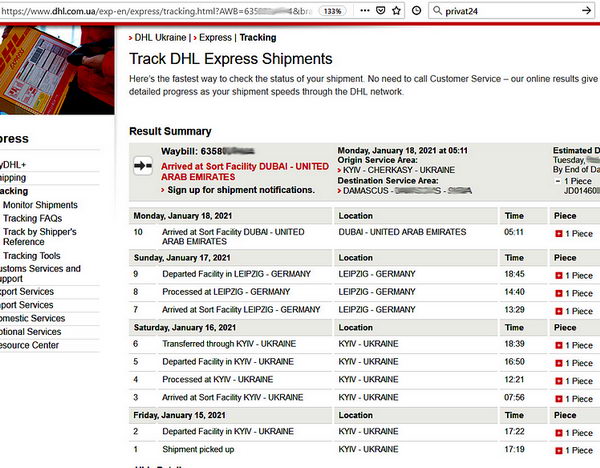Open the Shipping sidebar item
This screenshot has height=468, width=600.
pos(13,178)
